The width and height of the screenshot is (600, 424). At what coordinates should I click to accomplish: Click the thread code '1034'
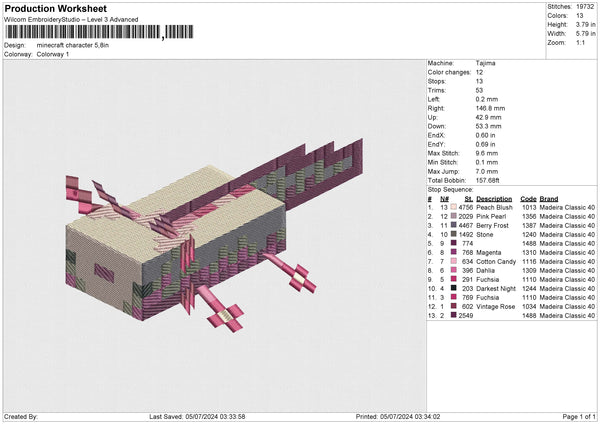point(529,307)
